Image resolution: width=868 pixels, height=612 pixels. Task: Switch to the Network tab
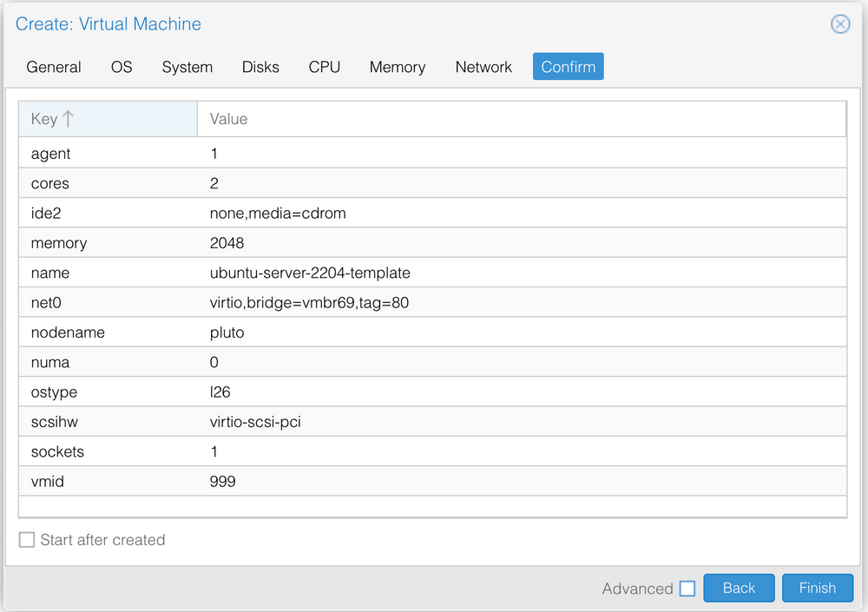pos(483,66)
